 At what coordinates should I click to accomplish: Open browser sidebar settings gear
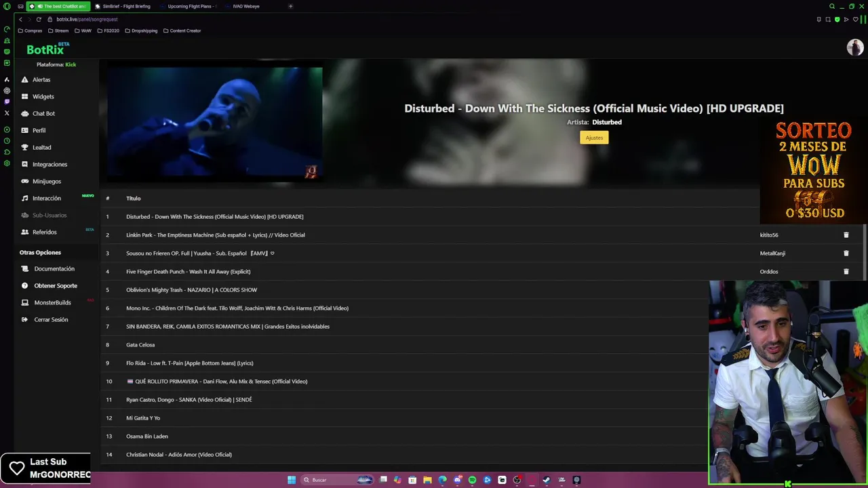click(7, 163)
